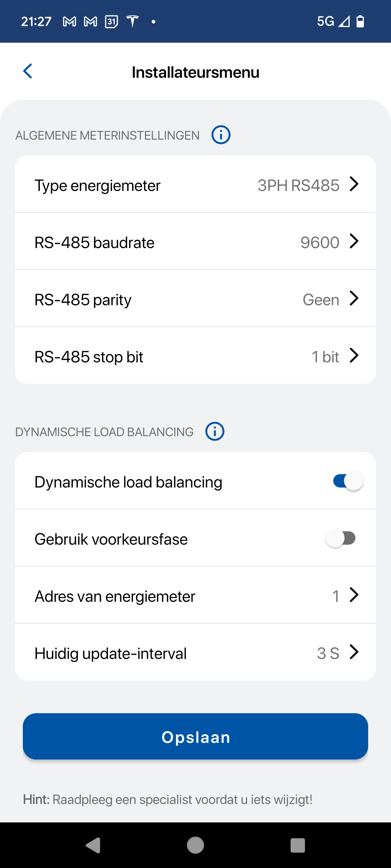The image size is (391, 868).
Task: Open info for Dynamische Load Balancing
Action: [x=215, y=431]
